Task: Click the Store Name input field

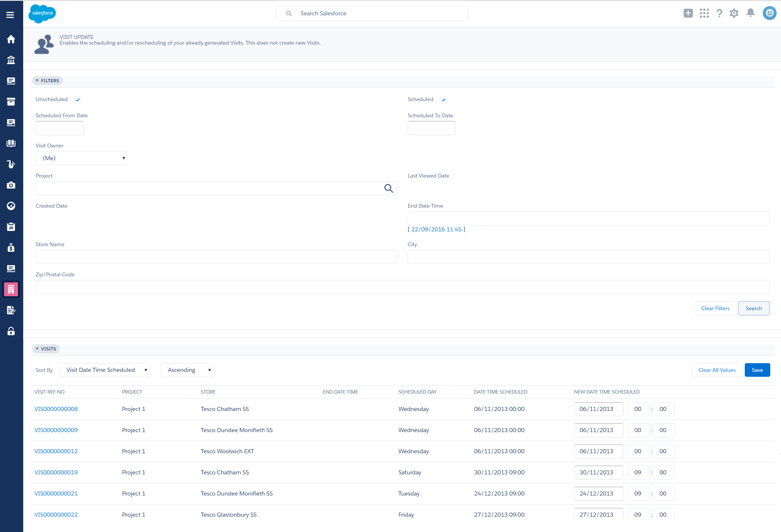Action: point(216,257)
